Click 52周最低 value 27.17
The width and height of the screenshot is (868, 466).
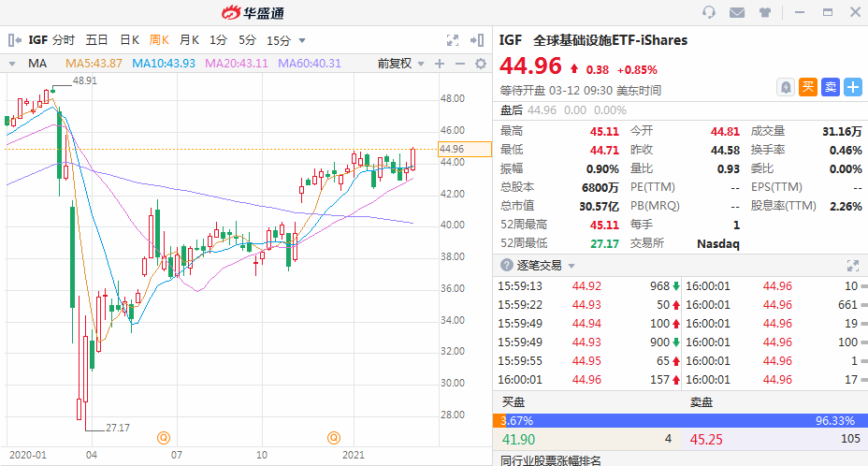[604, 244]
